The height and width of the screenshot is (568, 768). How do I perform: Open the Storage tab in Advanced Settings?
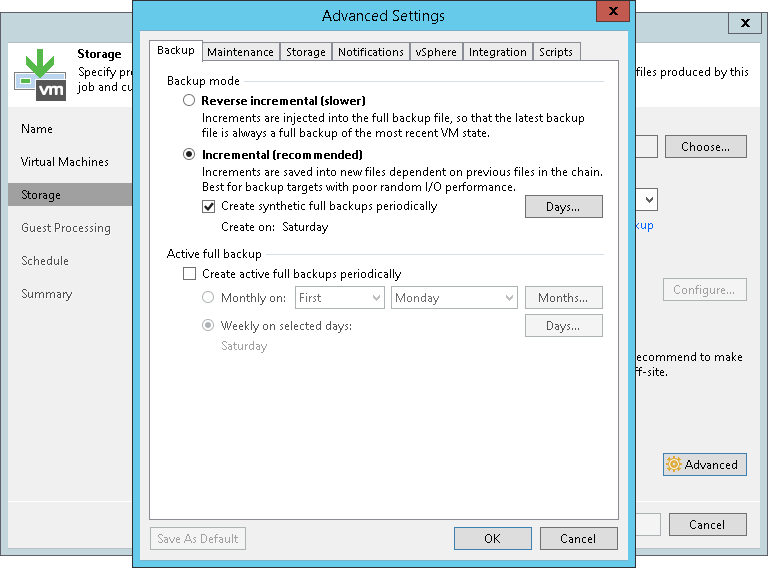[x=306, y=52]
